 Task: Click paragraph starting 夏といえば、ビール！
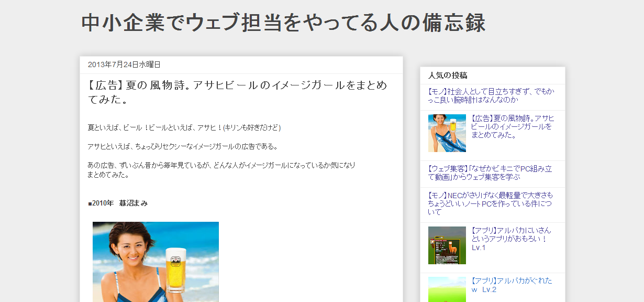[x=184, y=127]
